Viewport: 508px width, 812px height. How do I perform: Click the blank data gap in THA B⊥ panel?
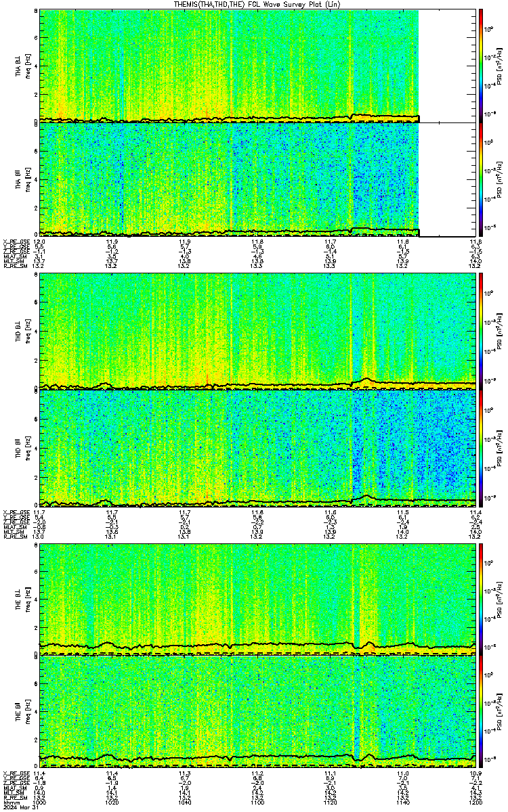(x=448, y=66)
